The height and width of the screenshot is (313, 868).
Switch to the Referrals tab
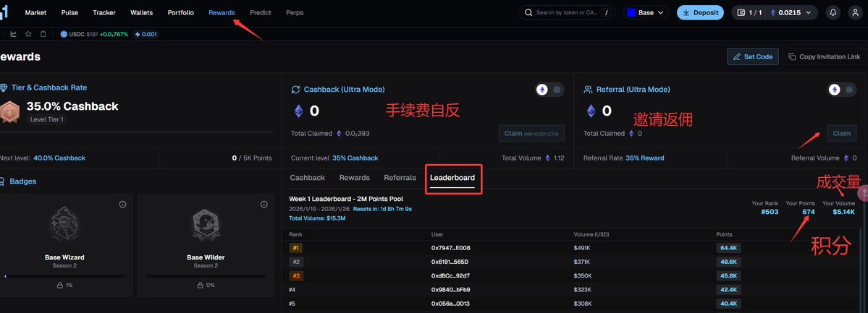pos(400,178)
